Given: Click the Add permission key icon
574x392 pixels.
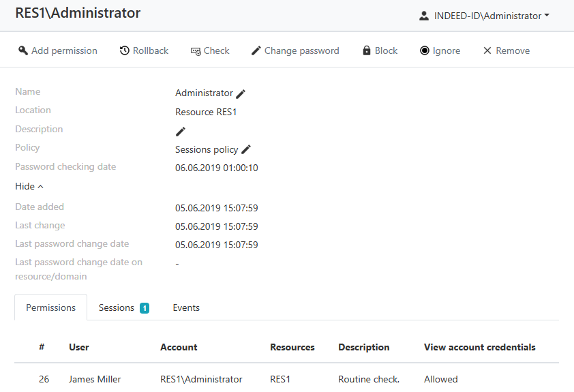Looking at the screenshot, I should click(22, 50).
